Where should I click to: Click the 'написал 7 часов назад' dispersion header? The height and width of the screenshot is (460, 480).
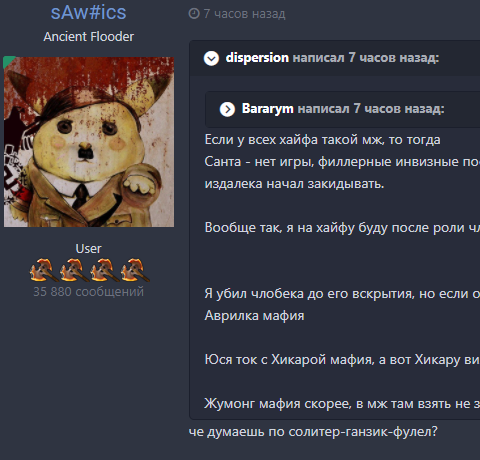[x=366, y=58]
